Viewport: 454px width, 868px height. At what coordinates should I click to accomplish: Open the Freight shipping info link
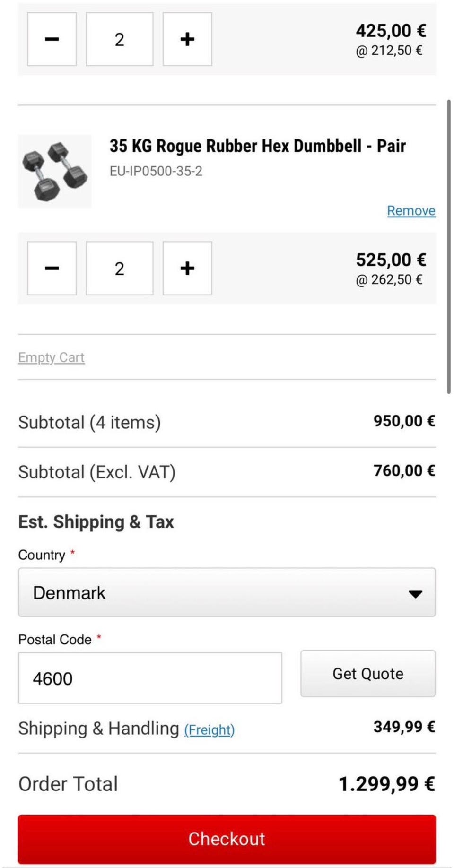click(209, 730)
